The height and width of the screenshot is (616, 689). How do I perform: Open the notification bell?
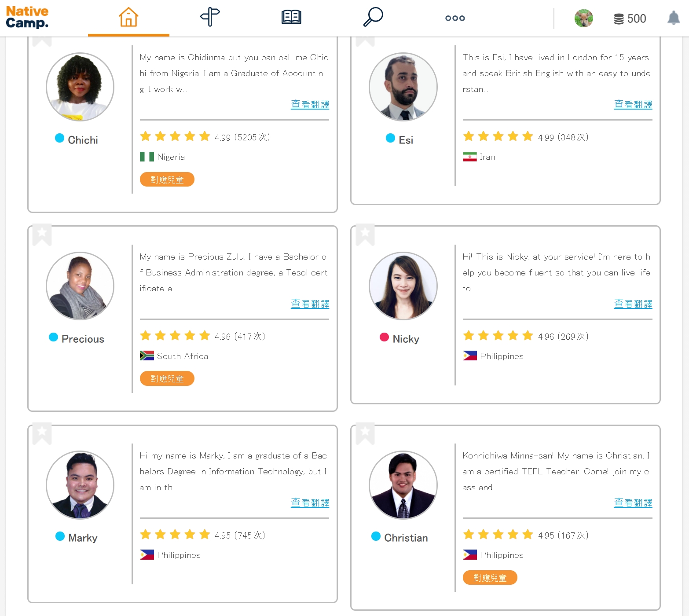pos(673,18)
